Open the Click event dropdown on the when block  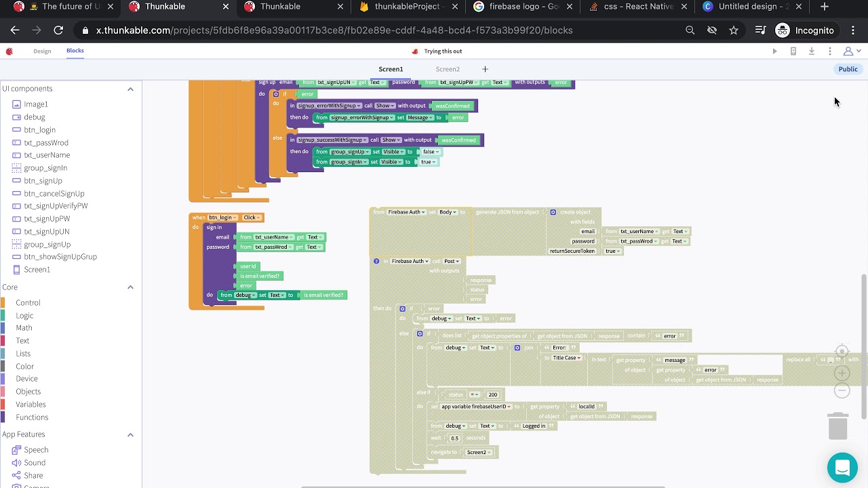coord(252,218)
